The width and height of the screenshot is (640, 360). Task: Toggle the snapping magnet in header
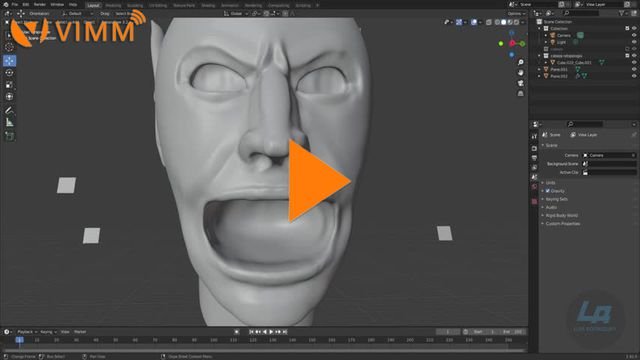coord(266,13)
